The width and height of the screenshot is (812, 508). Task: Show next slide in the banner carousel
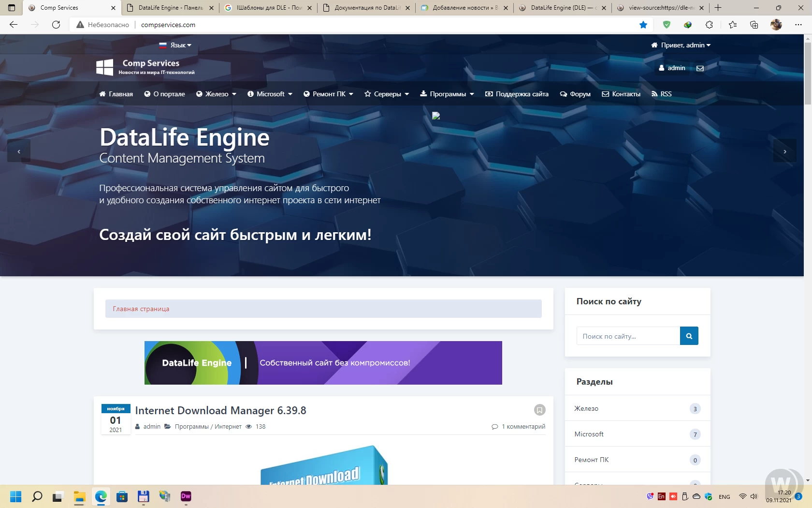(785, 151)
